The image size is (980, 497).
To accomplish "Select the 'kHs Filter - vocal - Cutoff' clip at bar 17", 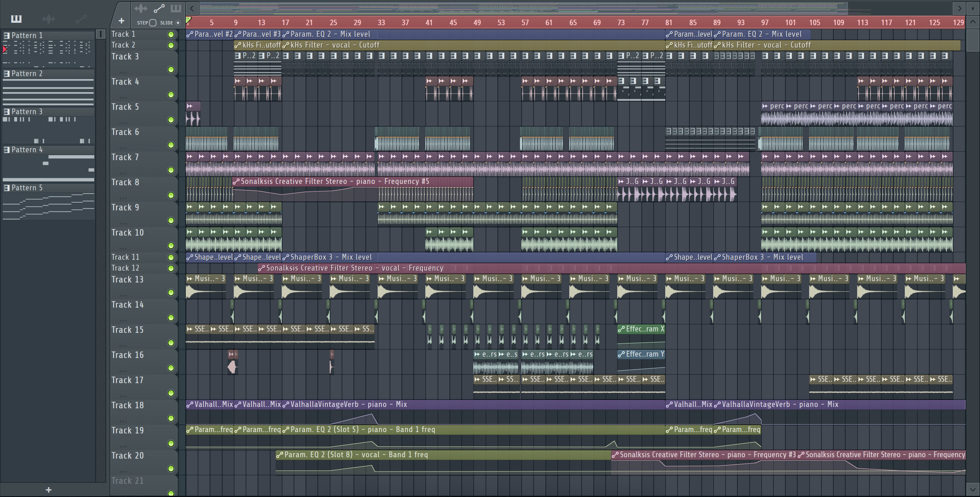I will pos(474,45).
